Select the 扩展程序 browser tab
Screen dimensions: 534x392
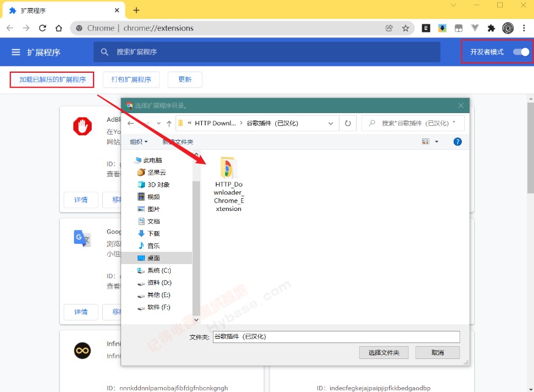pos(64,10)
